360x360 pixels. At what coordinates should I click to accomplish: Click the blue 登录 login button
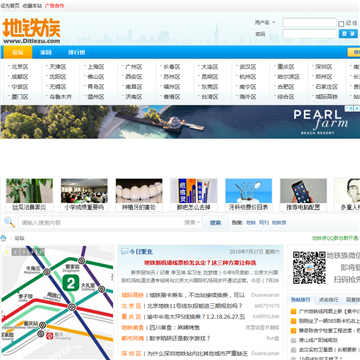(348, 34)
